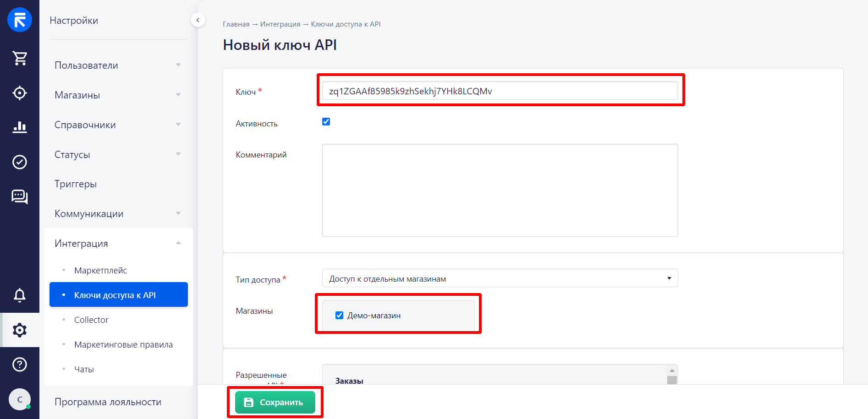Click the green Сохранить button
Screen dimensions: 868x419
[x=275, y=403]
